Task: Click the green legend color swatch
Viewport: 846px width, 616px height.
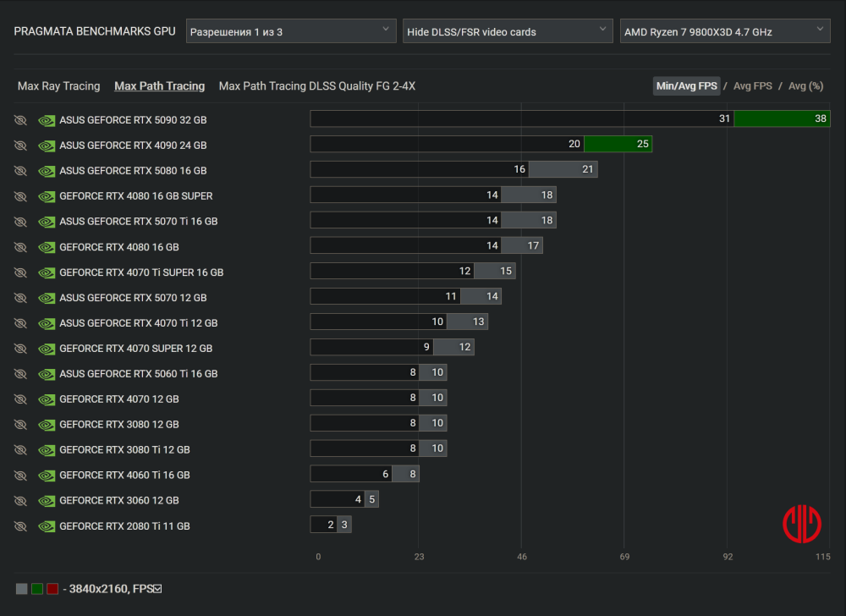Action: (36, 589)
